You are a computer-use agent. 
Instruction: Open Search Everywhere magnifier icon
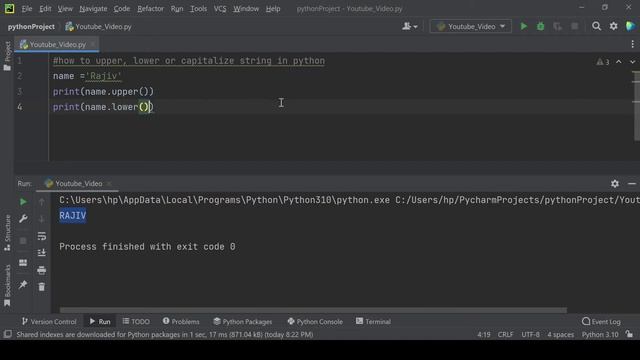pos(596,27)
